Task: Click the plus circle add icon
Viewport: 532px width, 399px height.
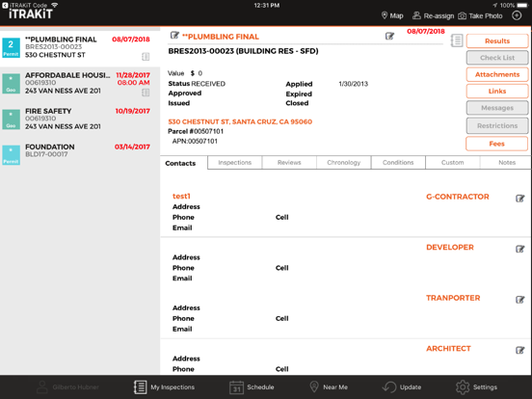Action: pyautogui.click(x=517, y=15)
